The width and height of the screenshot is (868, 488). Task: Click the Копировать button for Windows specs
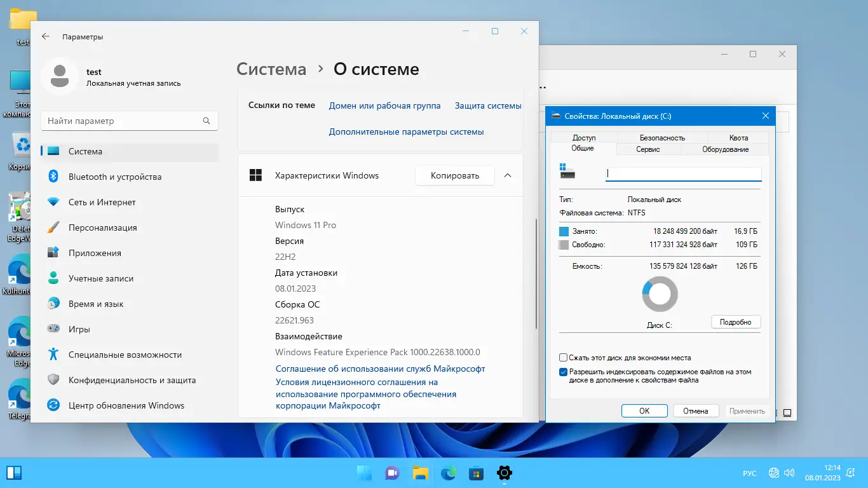tap(454, 175)
